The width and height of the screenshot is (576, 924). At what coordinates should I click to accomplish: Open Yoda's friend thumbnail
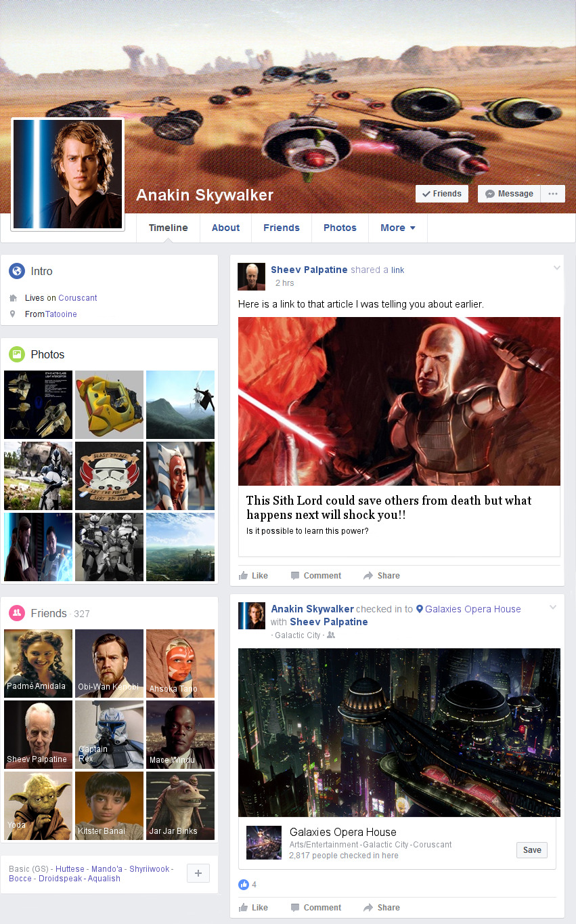[x=38, y=805]
